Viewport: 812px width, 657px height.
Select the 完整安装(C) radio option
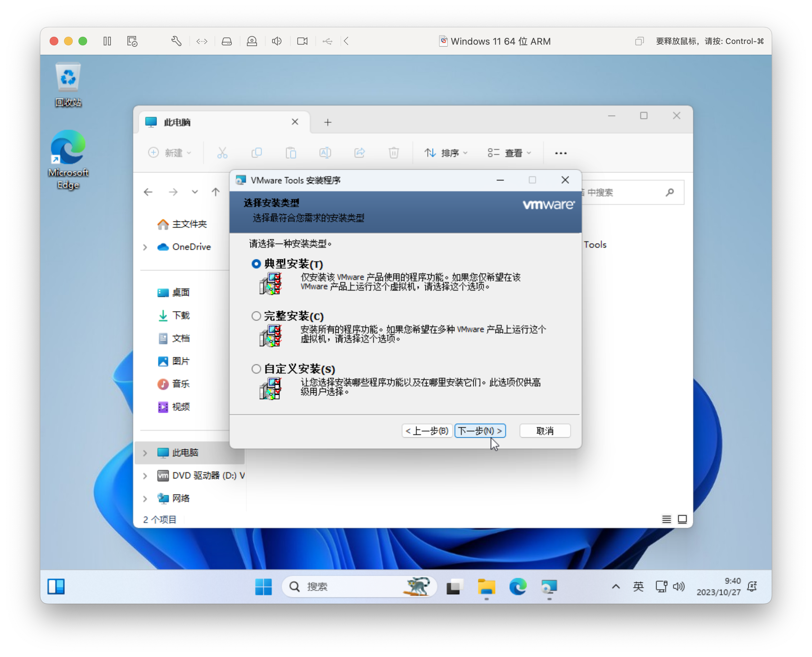[x=256, y=316]
